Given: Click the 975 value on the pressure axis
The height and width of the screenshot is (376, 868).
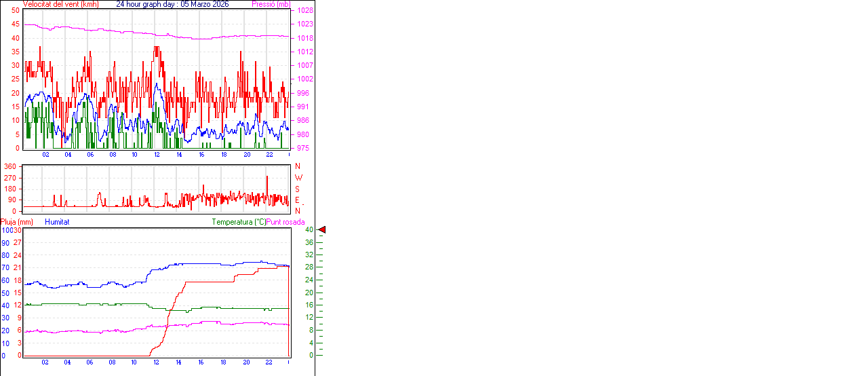Looking at the screenshot, I should tap(304, 148).
